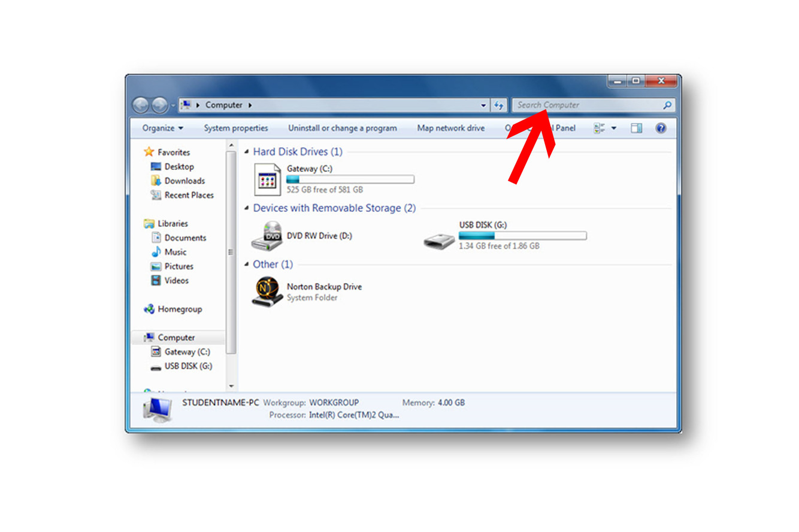Image resolution: width=799 pixels, height=532 pixels.
Task: Open Downloads in the navigation pane
Action: pyautogui.click(x=184, y=181)
